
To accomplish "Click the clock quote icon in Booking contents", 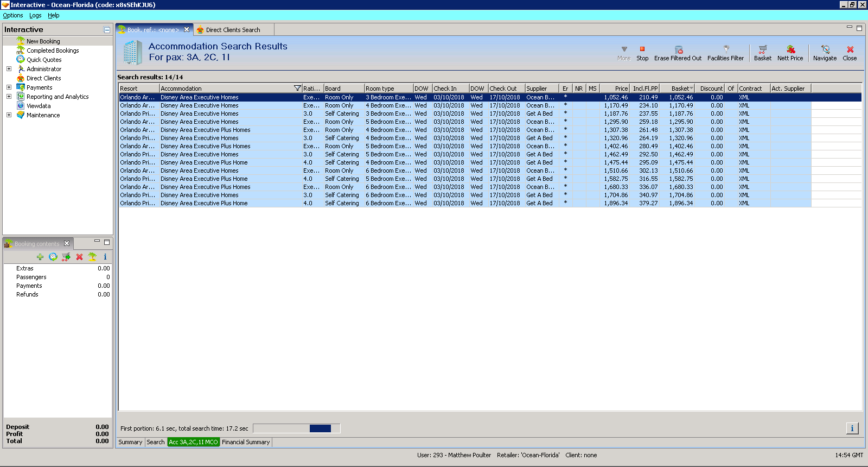I will click(x=53, y=257).
